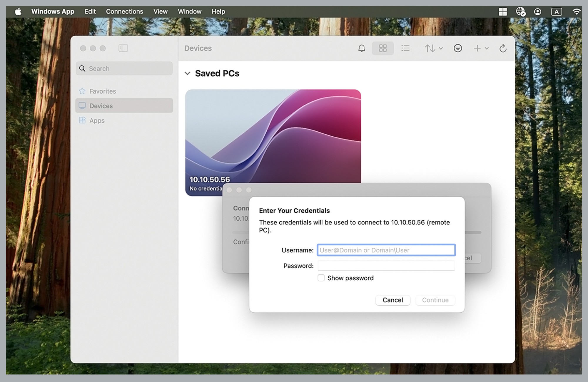Viewport: 588px width, 382px height.
Task: Open Favorites in the sidebar
Action: click(102, 91)
